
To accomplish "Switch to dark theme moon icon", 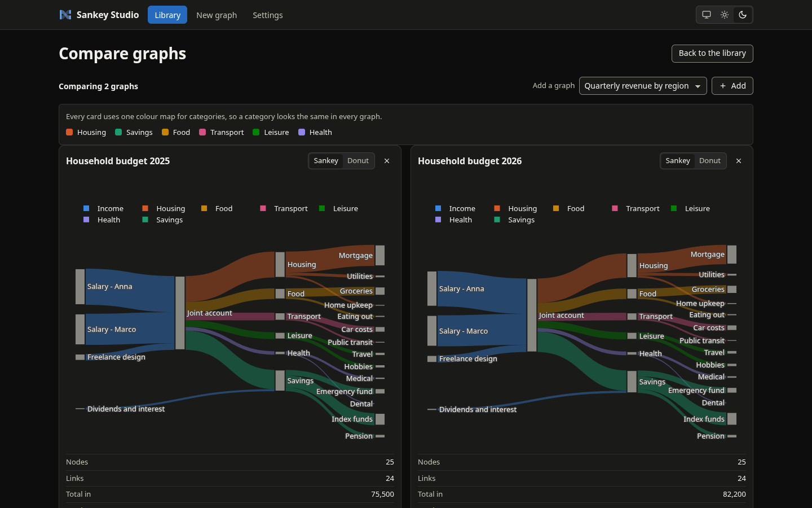I will click(x=743, y=15).
